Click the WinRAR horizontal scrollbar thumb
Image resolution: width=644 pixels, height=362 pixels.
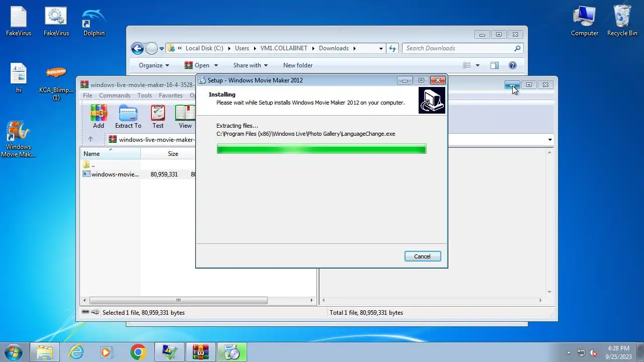click(x=178, y=300)
